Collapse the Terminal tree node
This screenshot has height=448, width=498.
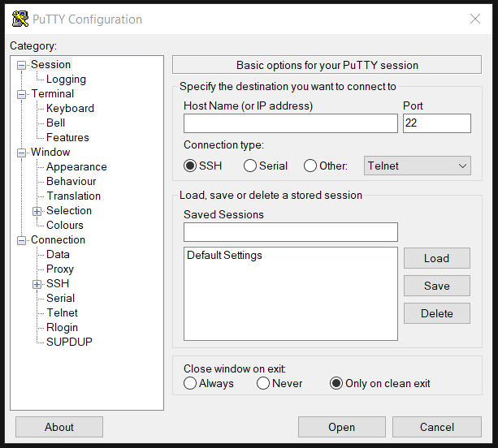(x=21, y=94)
